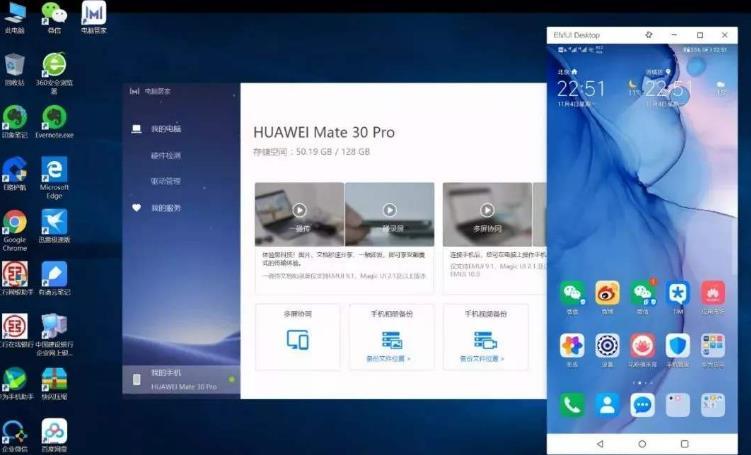Open the 快压 archive tool shortcut
751x455 pixels.
click(54, 383)
